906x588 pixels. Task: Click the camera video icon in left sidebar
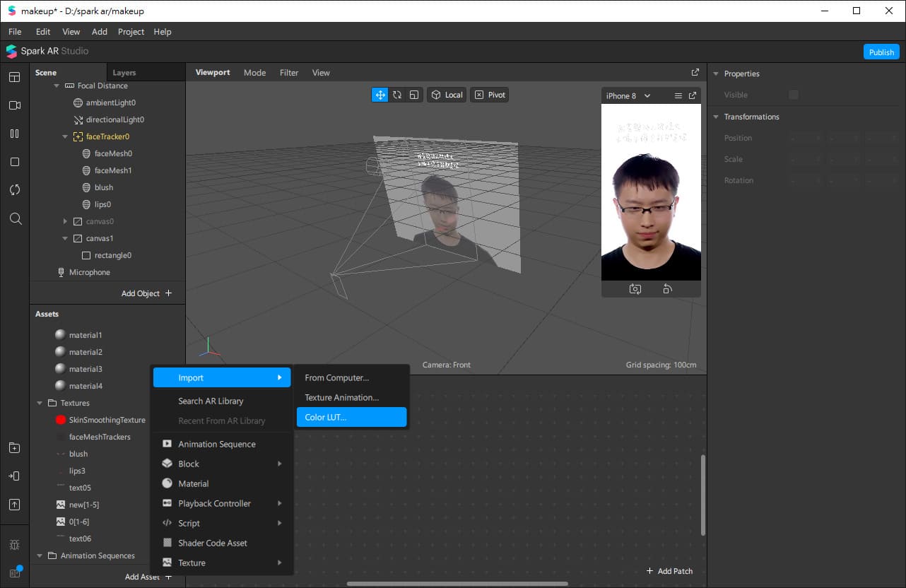15,105
